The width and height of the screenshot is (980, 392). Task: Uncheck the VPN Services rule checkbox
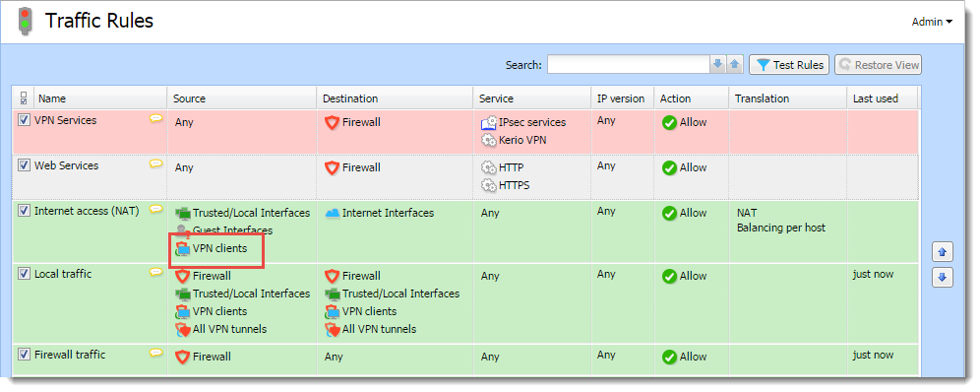tap(24, 120)
